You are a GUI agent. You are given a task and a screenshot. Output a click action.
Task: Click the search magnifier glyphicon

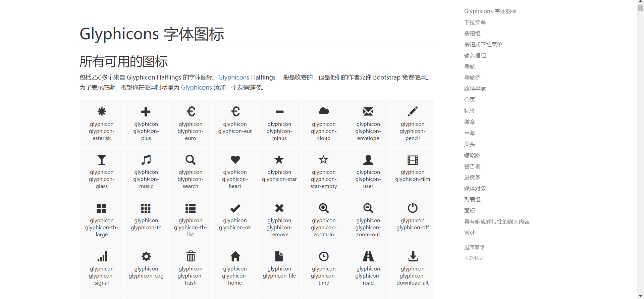click(x=191, y=159)
